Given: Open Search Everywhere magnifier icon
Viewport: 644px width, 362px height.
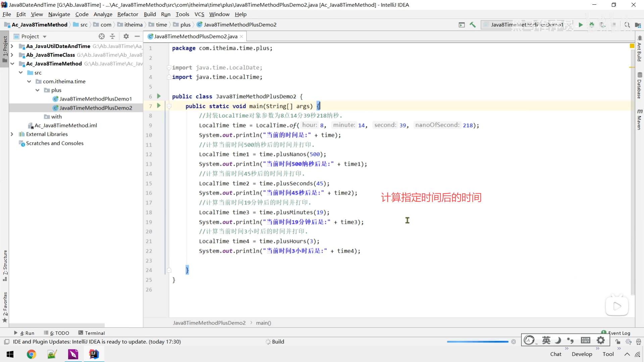Looking at the screenshot, I should coord(627,25).
